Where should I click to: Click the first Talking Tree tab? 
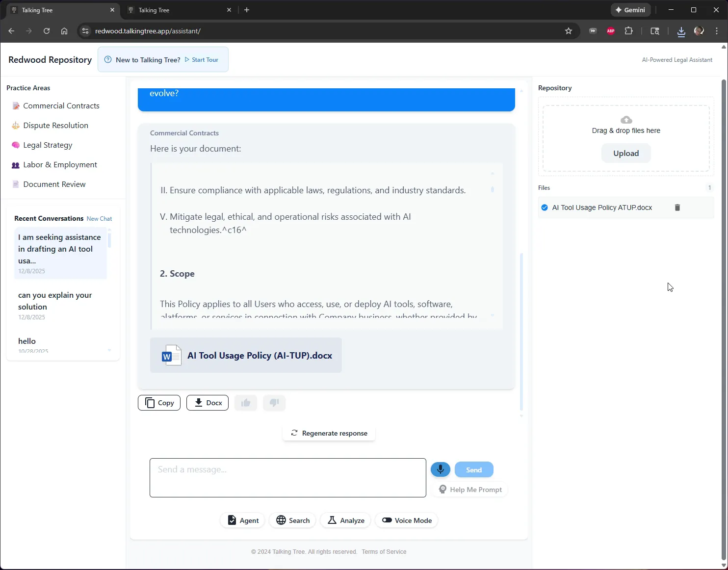[x=63, y=10]
